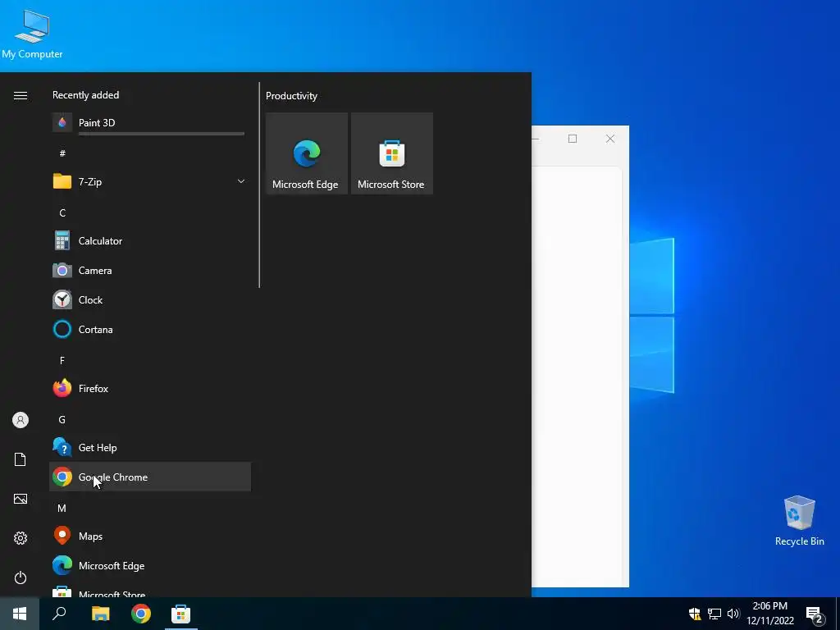This screenshot has width=840, height=630.
Task: Open the clock showing 2:06 PM
Action: tap(769, 614)
